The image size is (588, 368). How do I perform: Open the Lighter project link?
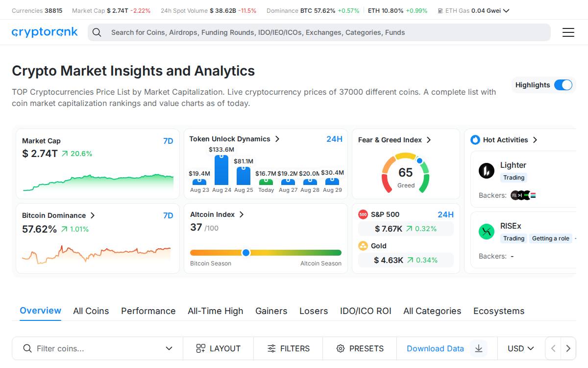[513, 165]
